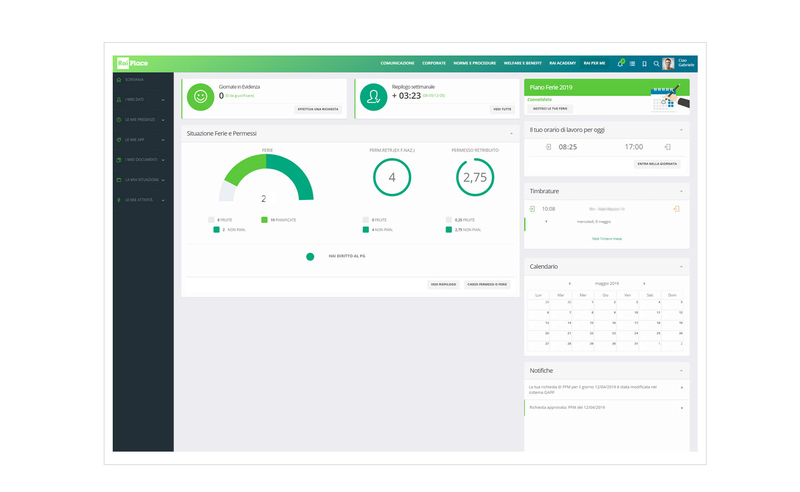
Task: Click the user profile avatar photo
Action: [668, 63]
